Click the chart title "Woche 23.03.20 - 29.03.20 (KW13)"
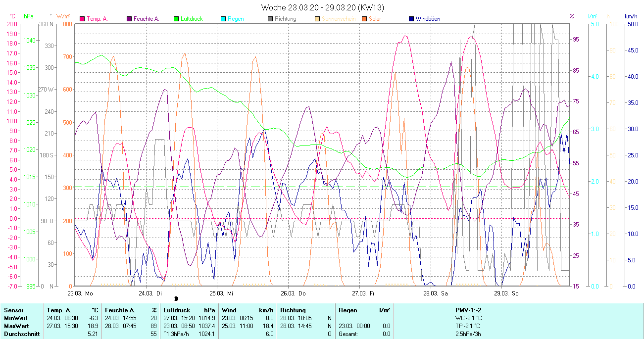644x339 pixels. (322, 7)
